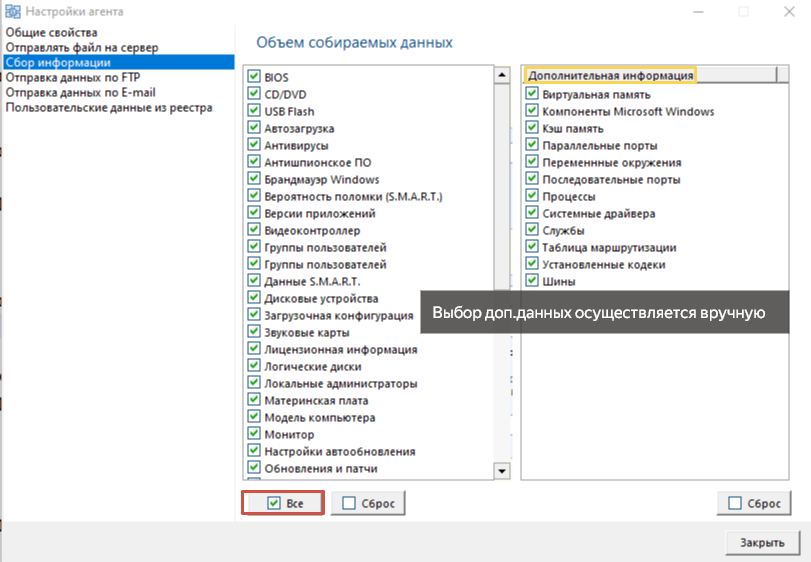Image resolution: width=811 pixels, height=562 pixels.
Task: Select Отправка данных по FTP section
Action: point(73,78)
